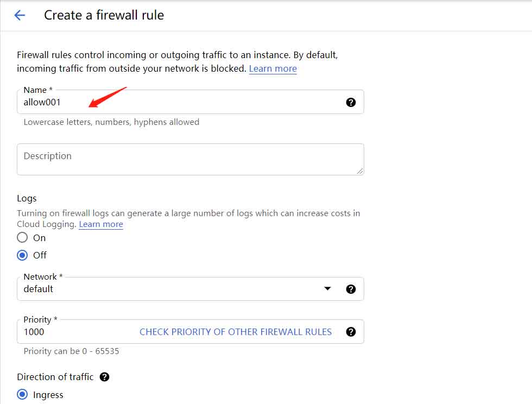Screen dimensions: 532x404
Task: Go back using the left arrow icon
Action: click(20, 15)
